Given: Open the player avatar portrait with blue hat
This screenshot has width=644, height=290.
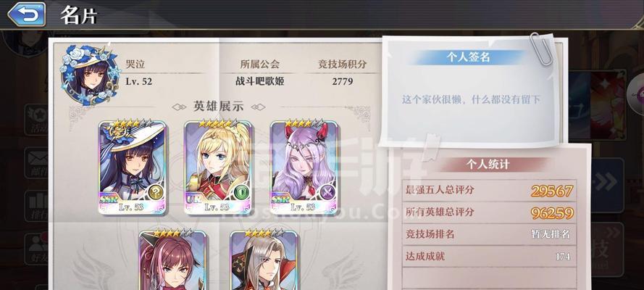Looking at the screenshot, I should click(x=91, y=74).
